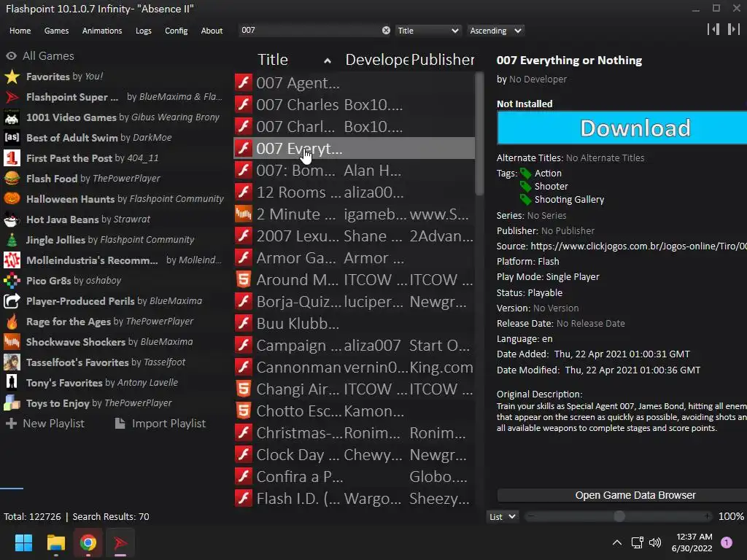Click the Toys to Enjoy playlist icon
Image resolution: width=747 pixels, height=560 pixels.
(12, 403)
